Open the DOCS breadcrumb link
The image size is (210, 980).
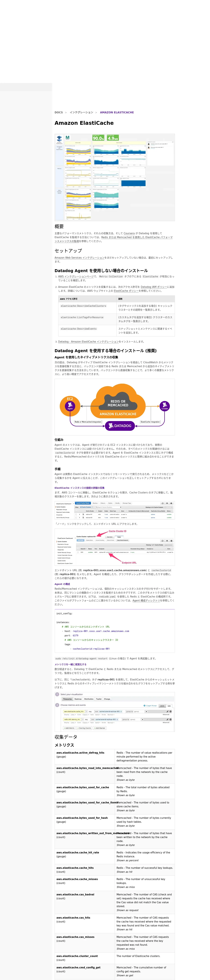(58, 112)
